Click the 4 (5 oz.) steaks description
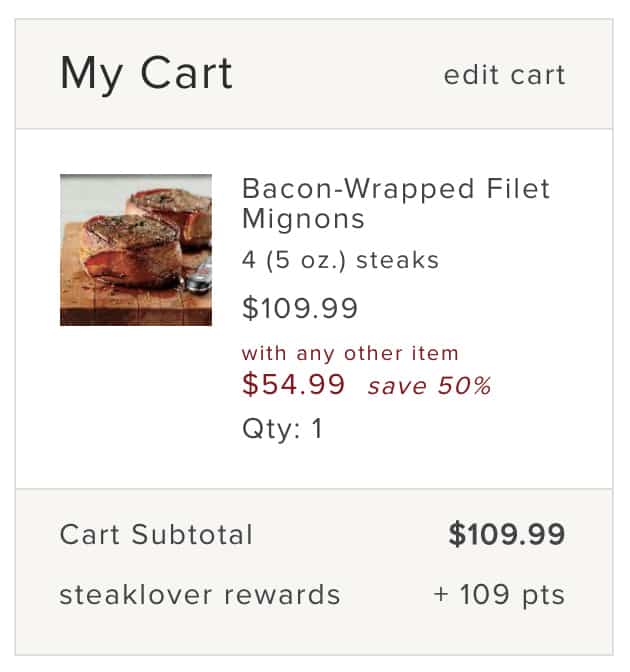Viewport: 630px width, 672px height. [340, 260]
